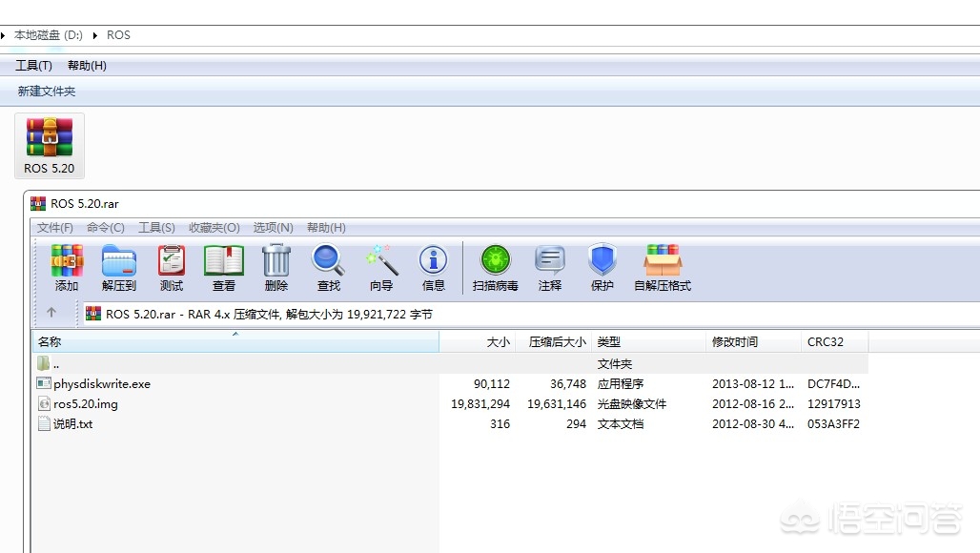Open the WinRAR Help (帮助) menu

pos(326,228)
